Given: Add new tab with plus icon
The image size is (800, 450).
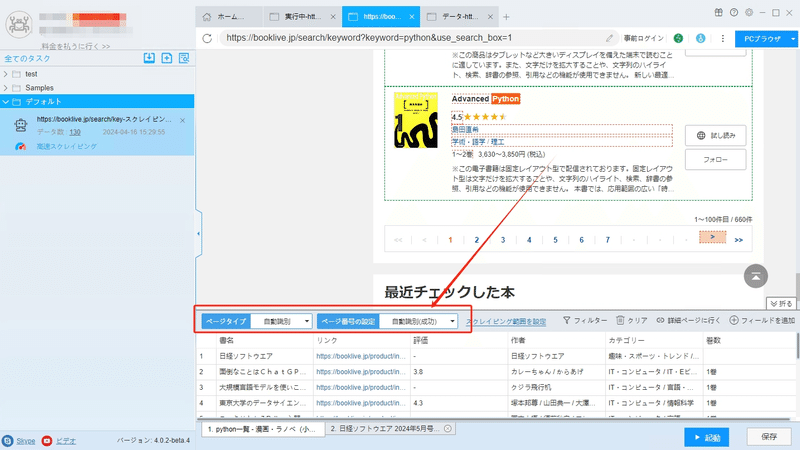Looking at the screenshot, I should point(506,17).
